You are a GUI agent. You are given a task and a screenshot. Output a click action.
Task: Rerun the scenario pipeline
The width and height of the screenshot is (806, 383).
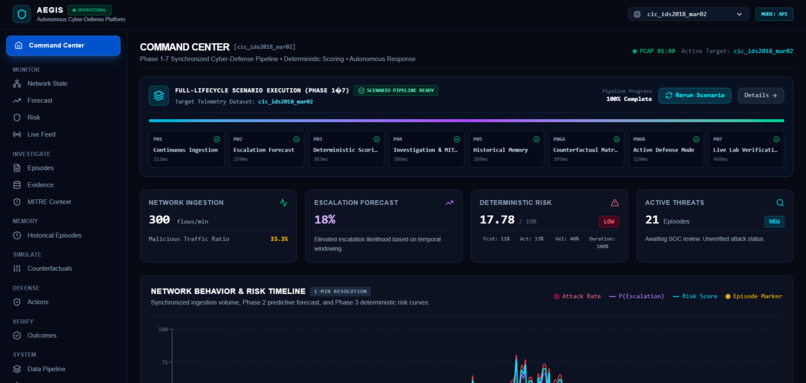point(694,96)
